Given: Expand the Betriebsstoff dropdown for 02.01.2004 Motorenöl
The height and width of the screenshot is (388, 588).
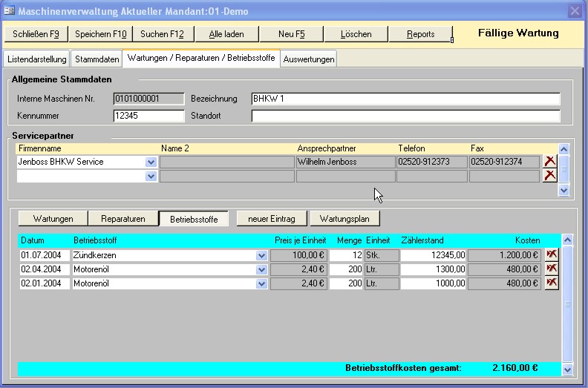Looking at the screenshot, I should pos(261,284).
